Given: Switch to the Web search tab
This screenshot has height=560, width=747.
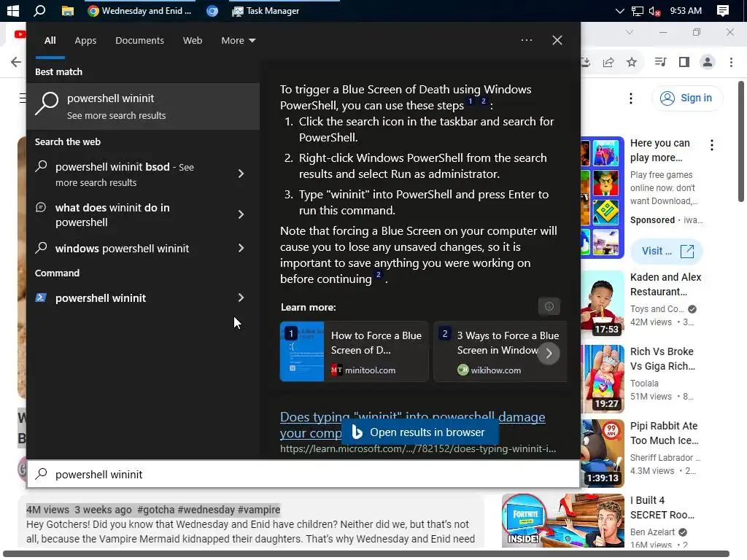Looking at the screenshot, I should 193,41.
